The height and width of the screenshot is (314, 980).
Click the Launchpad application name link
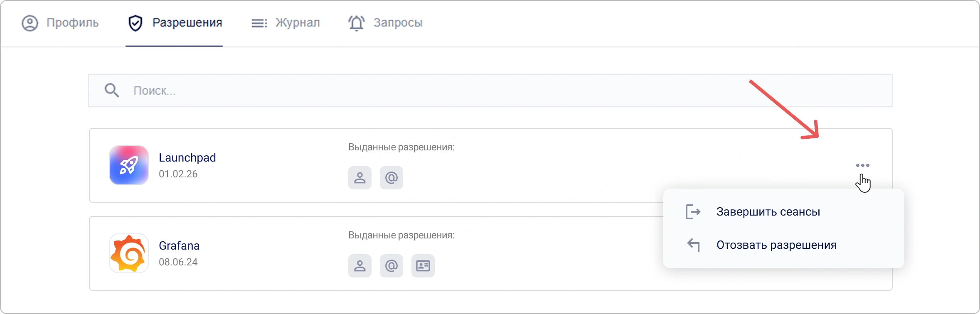click(x=187, y=157)
